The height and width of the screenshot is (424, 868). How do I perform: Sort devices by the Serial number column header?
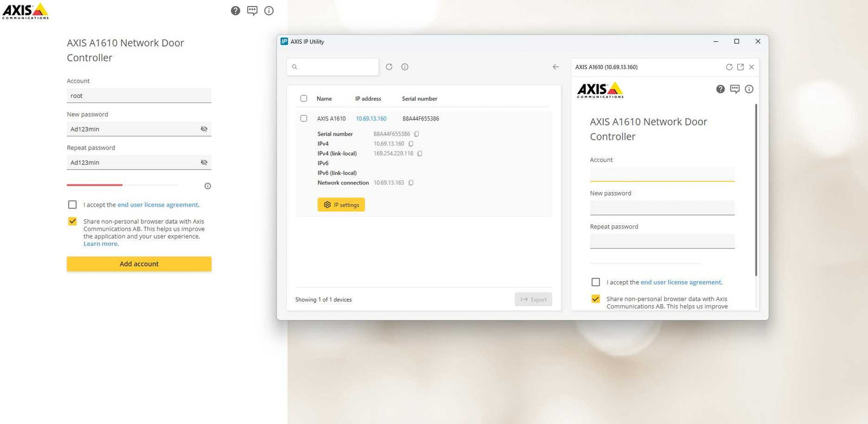coord(419,99)
